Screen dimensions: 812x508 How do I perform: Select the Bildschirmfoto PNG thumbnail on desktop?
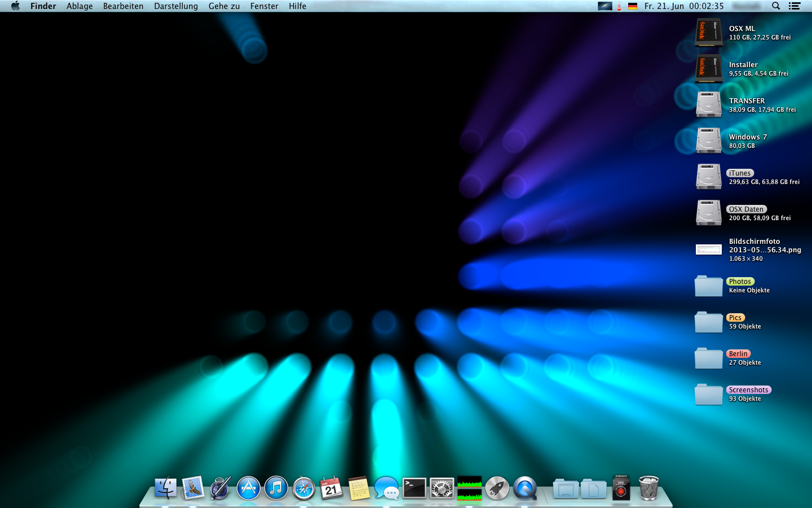coord(708,249)
